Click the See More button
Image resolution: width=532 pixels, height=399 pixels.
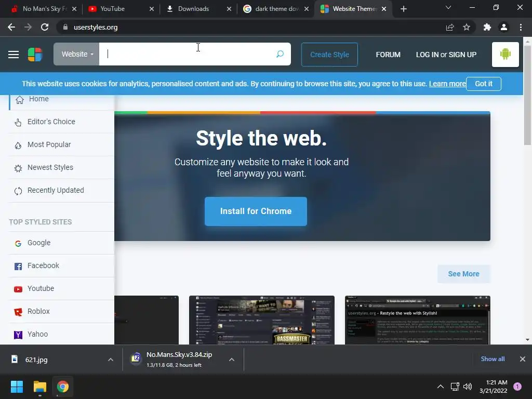[464, 274]
